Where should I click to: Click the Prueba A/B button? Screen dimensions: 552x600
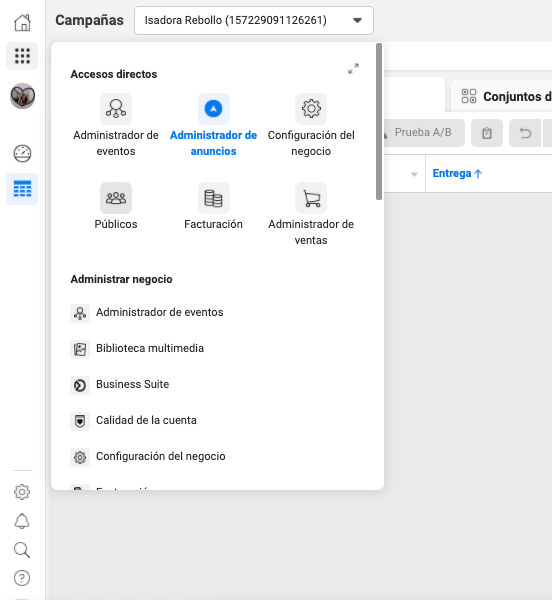click(423, 133)
